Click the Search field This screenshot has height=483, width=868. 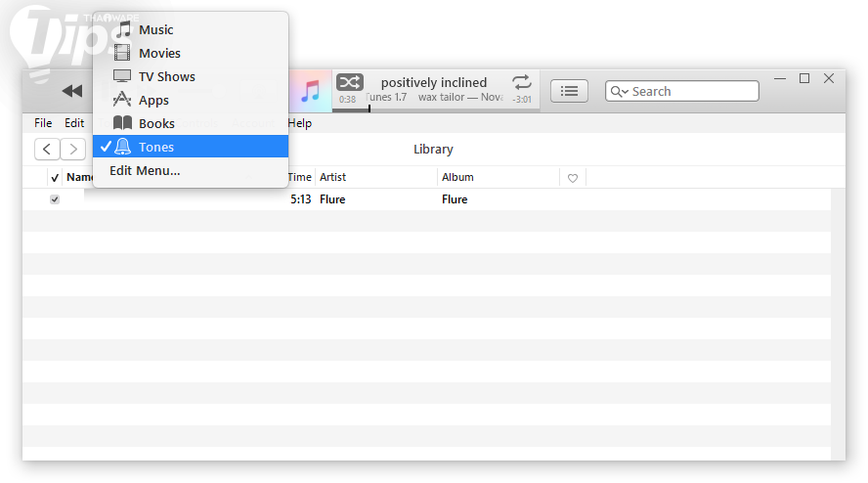point(682,91)
